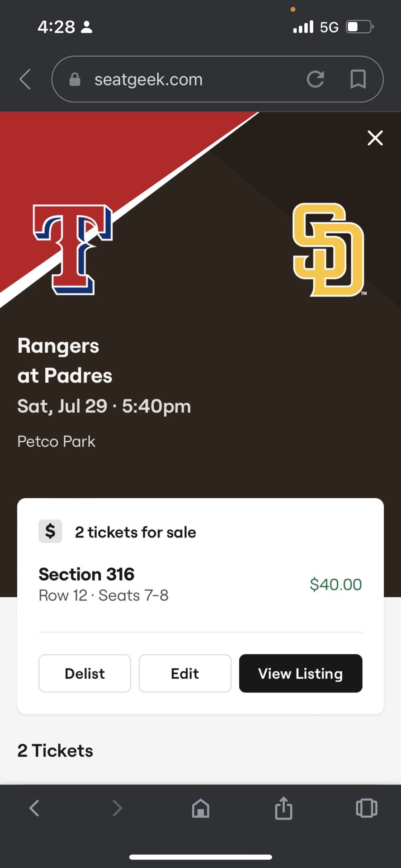Go back using bottom toolbar chevron
401x868 pixels.
34,808
